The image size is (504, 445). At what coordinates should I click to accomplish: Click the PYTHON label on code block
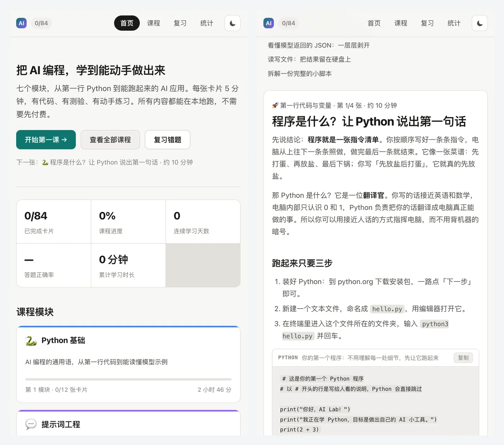(288, 358)
